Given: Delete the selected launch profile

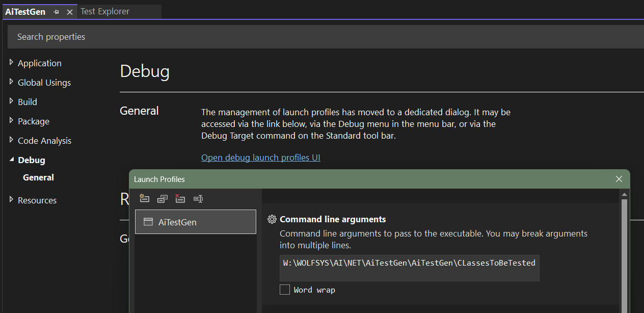Looking at the screenshot, I should pyautogui.click(x=180, y=199).
